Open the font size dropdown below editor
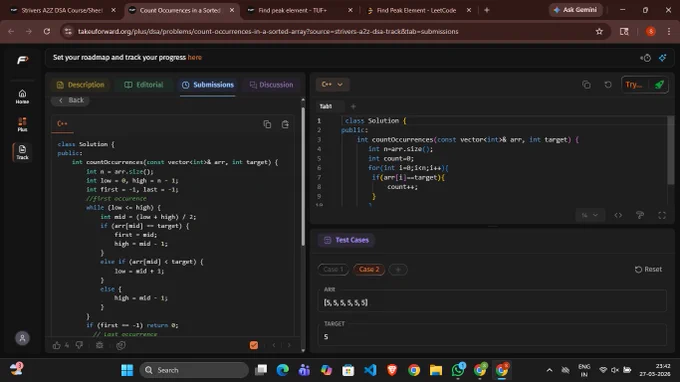The image size is (680, 382). click(590, 215)
